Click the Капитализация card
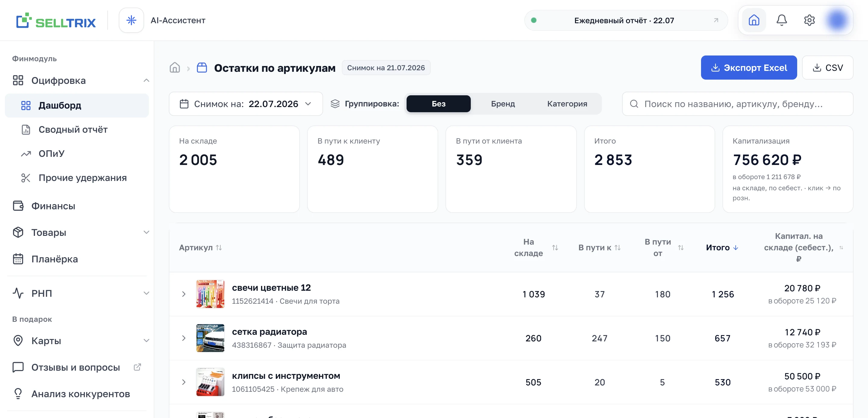 tap(788, 169)
